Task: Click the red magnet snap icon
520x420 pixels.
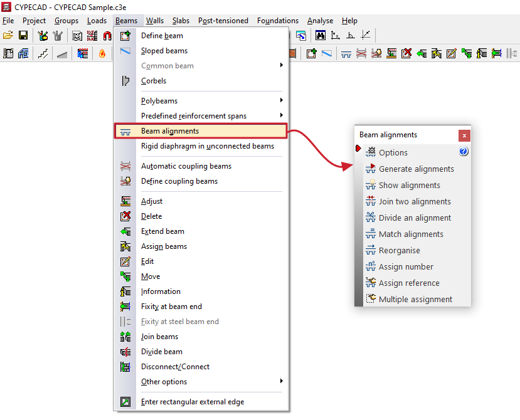Action: [x=107, y=36]
